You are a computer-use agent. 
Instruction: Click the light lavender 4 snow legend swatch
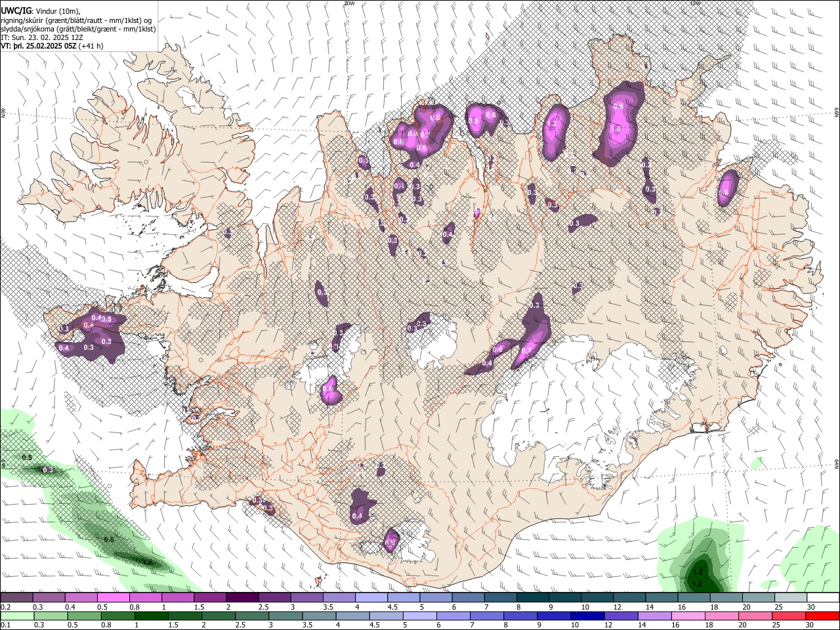[x=371, y=598]
